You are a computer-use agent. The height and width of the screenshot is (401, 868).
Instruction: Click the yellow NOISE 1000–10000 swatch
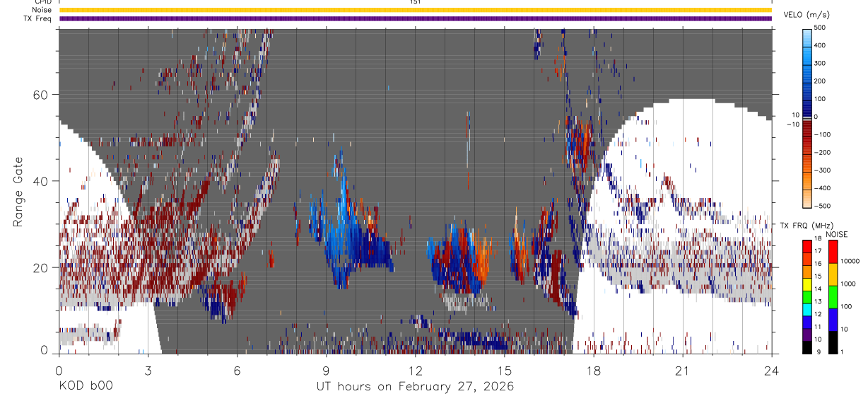[x=833, y=274]
